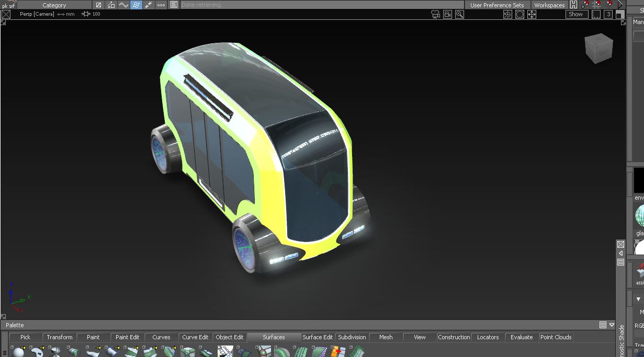The width and height of the screenshot is (644, 357).
Task: Click the grid snap magnet icon
Action: [596, 5]
